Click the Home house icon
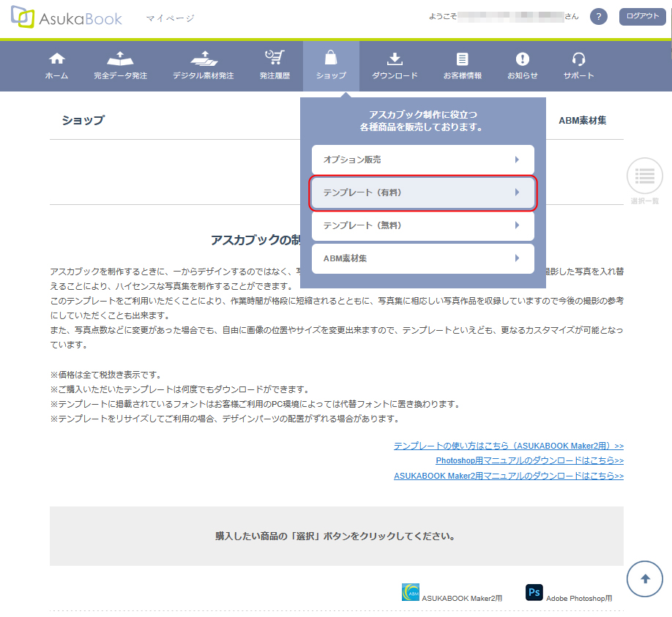The width and height of the screenshot is (672, 617). [56, 59]
